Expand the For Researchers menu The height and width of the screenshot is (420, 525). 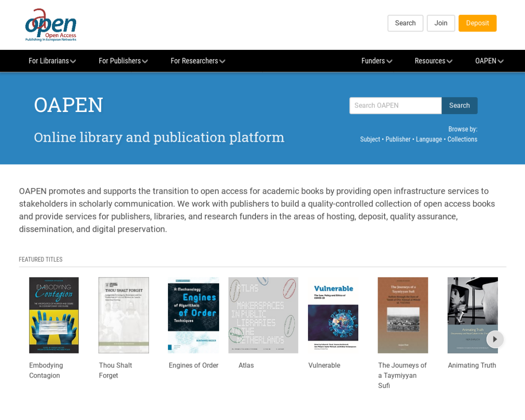pos(198,61)
